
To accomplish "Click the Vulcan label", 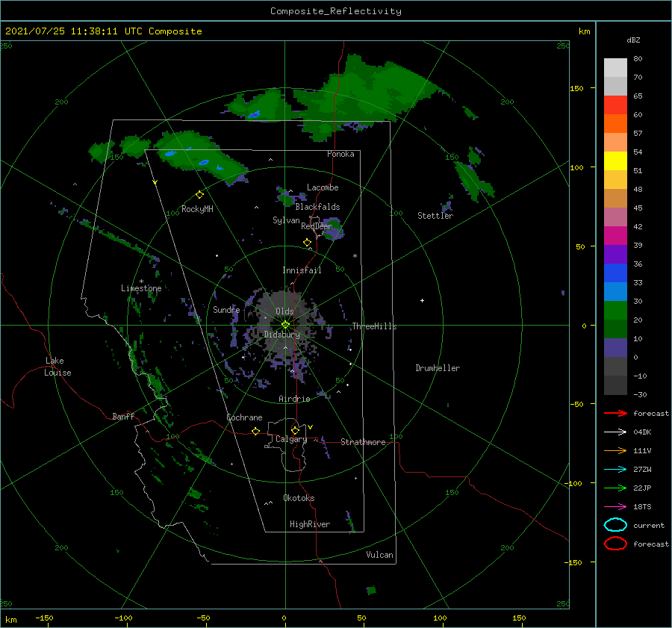I will click(x=380, y=555).
